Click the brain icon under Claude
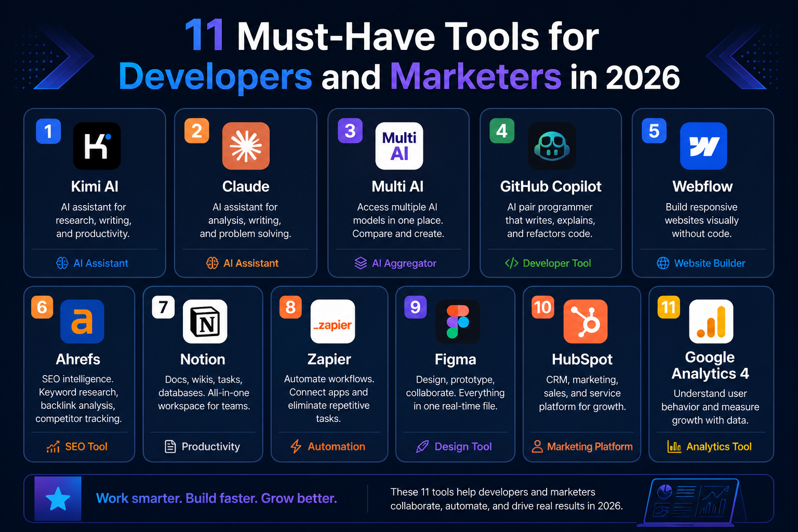Image resolution: width=798 pixels, height=532 pixels. 212,263
